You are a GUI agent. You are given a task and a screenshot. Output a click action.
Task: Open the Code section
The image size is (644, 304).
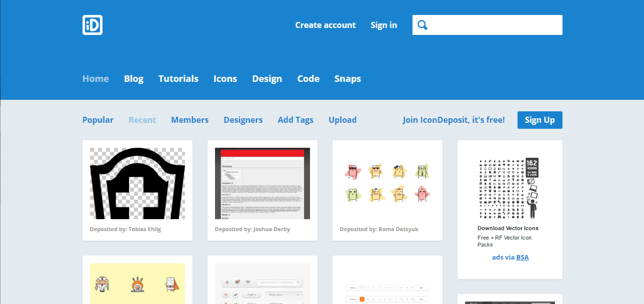308,79
